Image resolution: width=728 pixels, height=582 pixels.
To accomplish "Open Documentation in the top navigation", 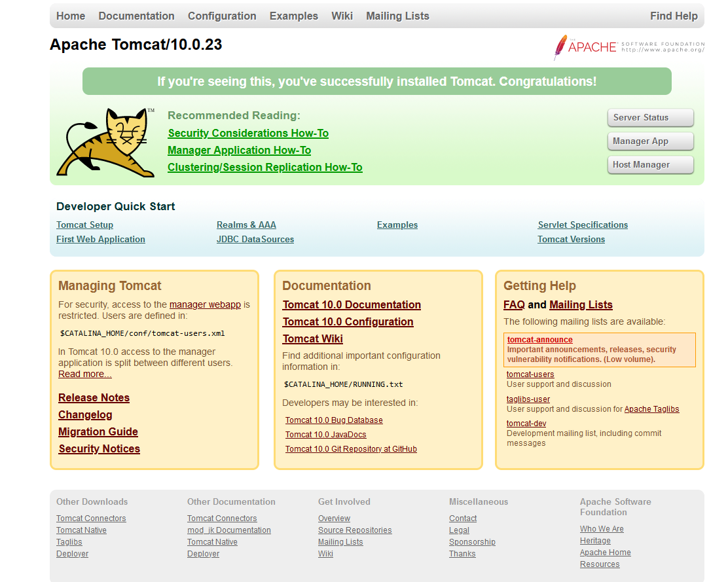I will [x=136, y=16].
